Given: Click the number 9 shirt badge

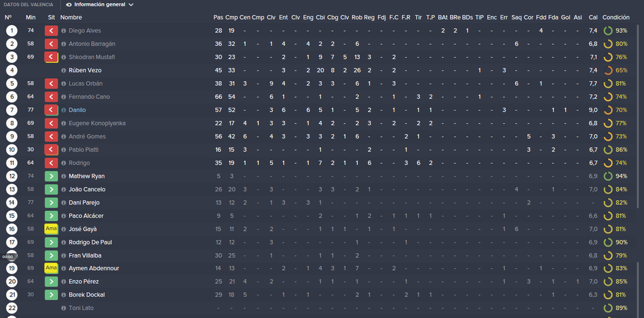Looking at the screenshot, I should [x=12, y=137].
